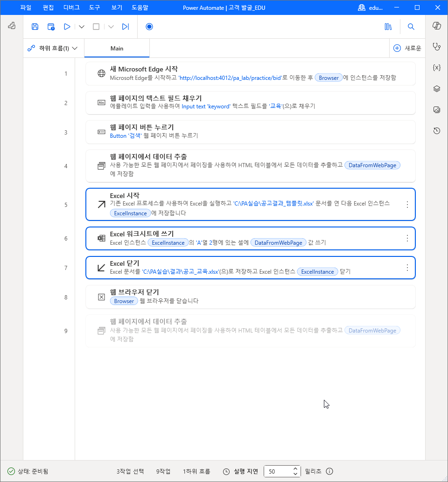Open the variables {x} pane
The height and width of the screenshot is (482, 448).
point(437,68)
